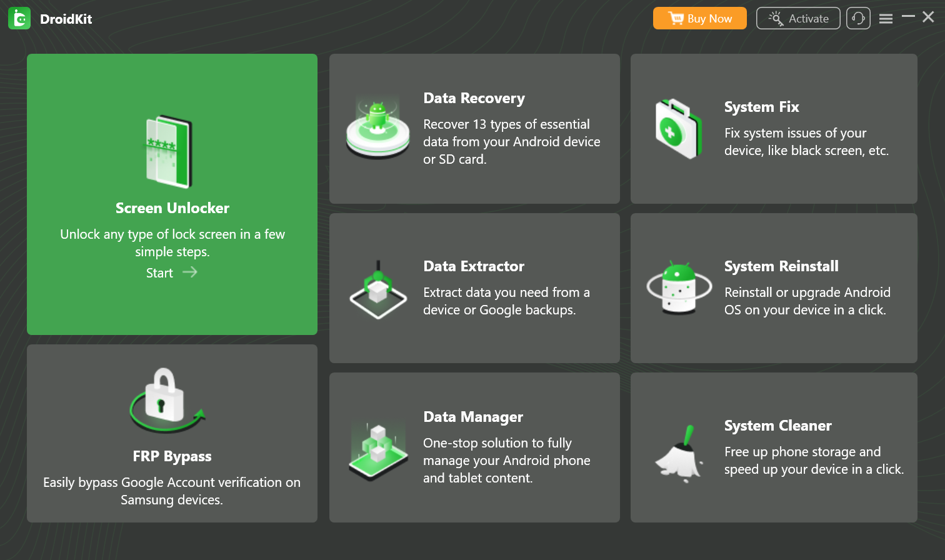This screenshot has width=945, height=560.
Task: Select the Data Recovery title
Action: coord(474,98)
